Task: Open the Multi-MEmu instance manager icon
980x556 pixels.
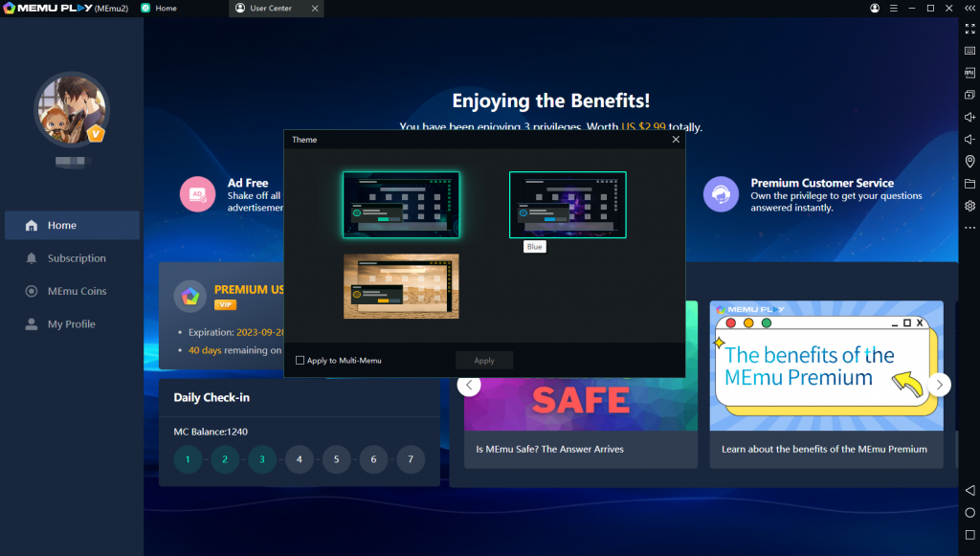Action: [x=969, y=95]
